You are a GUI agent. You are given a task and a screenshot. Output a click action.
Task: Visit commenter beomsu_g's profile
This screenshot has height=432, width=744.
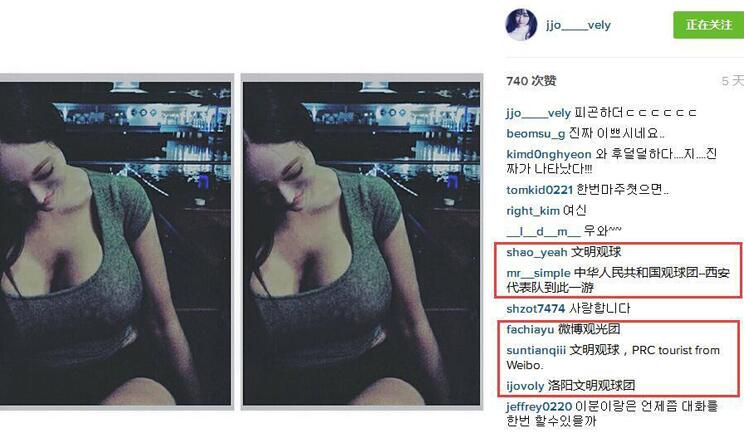click(x=535, y=134)
